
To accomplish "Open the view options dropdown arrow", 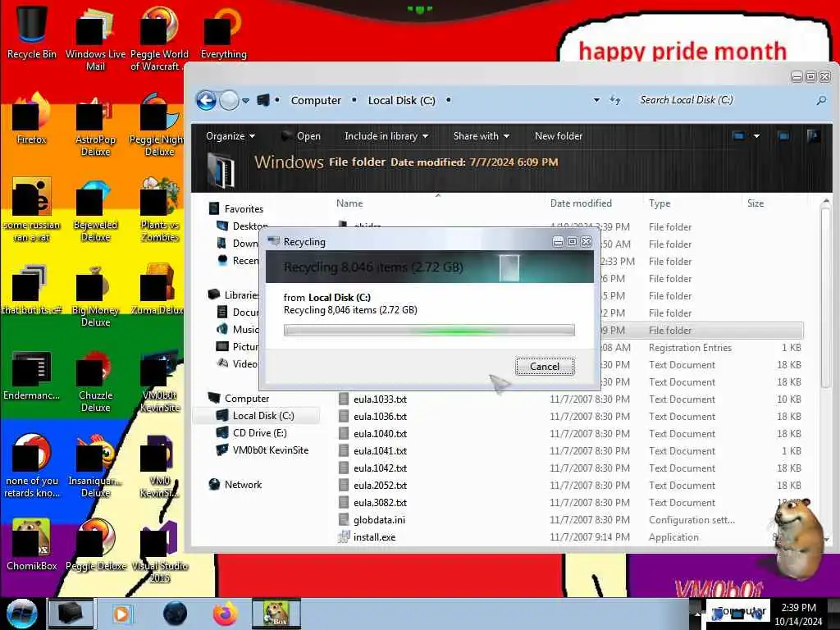I will pyautogui.click(x=756, y=136).
